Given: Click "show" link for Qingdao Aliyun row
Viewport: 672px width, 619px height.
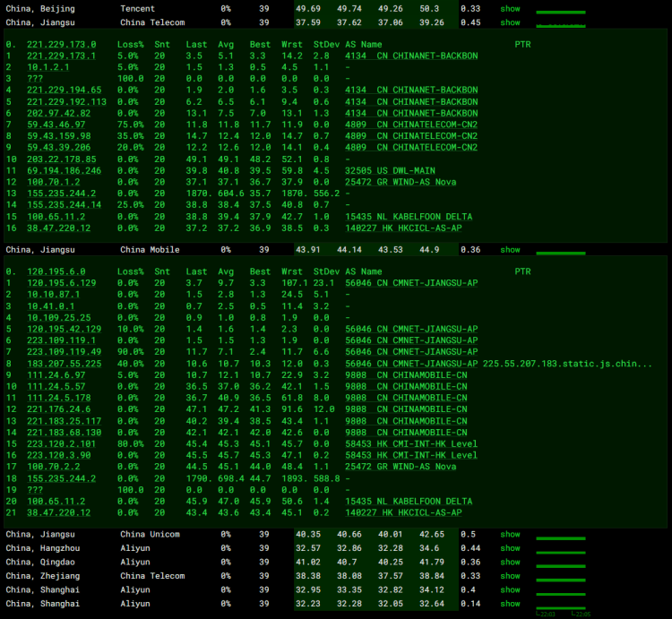Looking at the screenshot, I should point(510,562).
